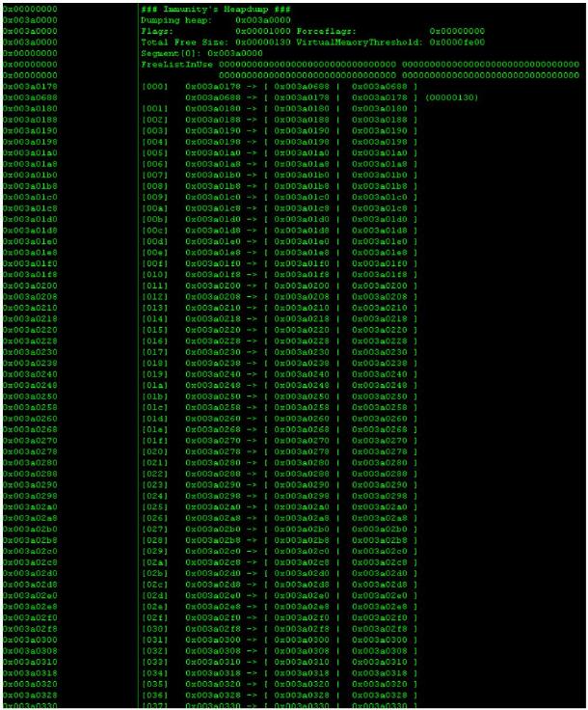Select free list entry [030] row
Image resolution: width=588 pixels, height=710 pixels.
[x=280, y=629]
